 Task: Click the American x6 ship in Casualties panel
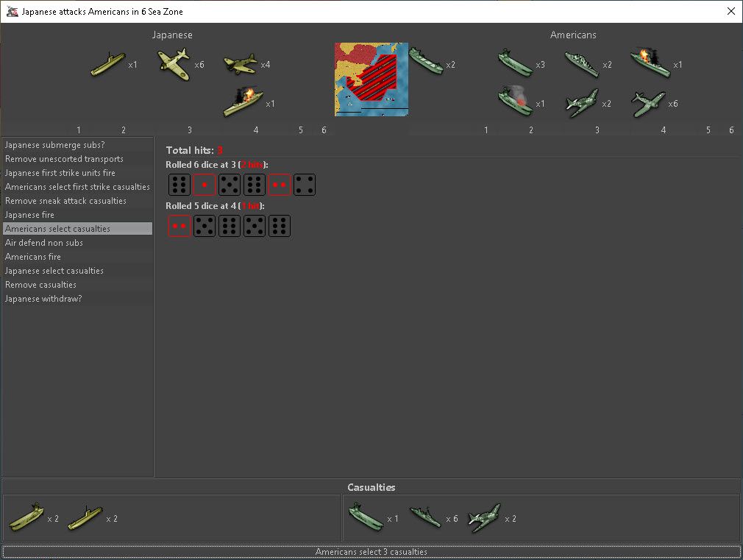pos(424,518)
